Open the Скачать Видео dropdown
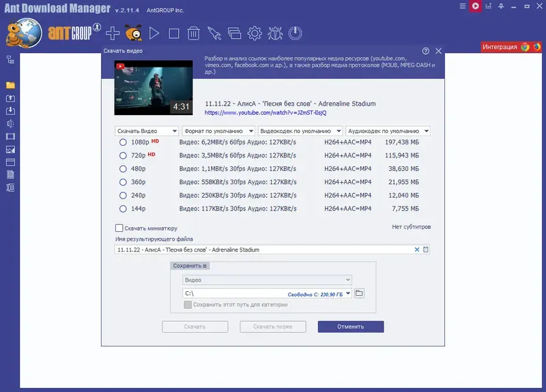This screenshot has width=546, height=392. (x=146, y=131)
